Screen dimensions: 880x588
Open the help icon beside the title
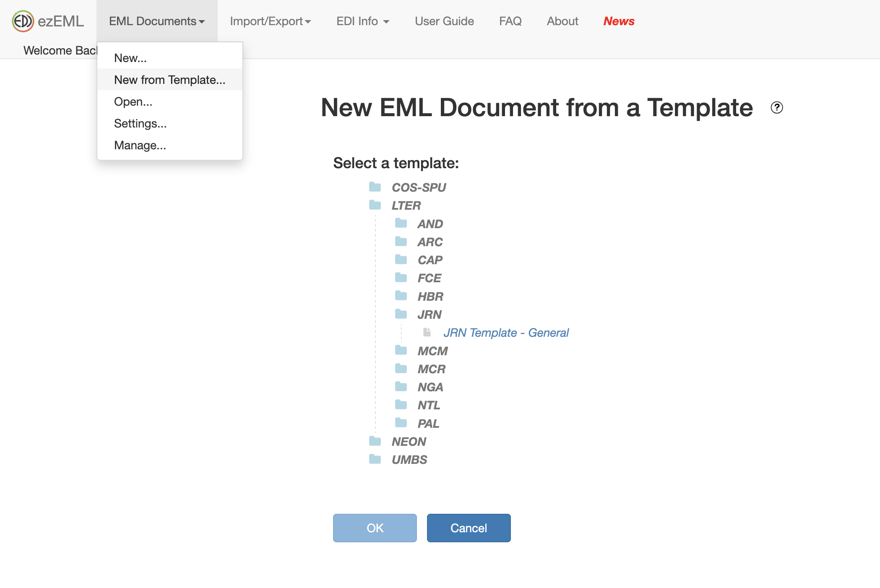tap(777, 108)
